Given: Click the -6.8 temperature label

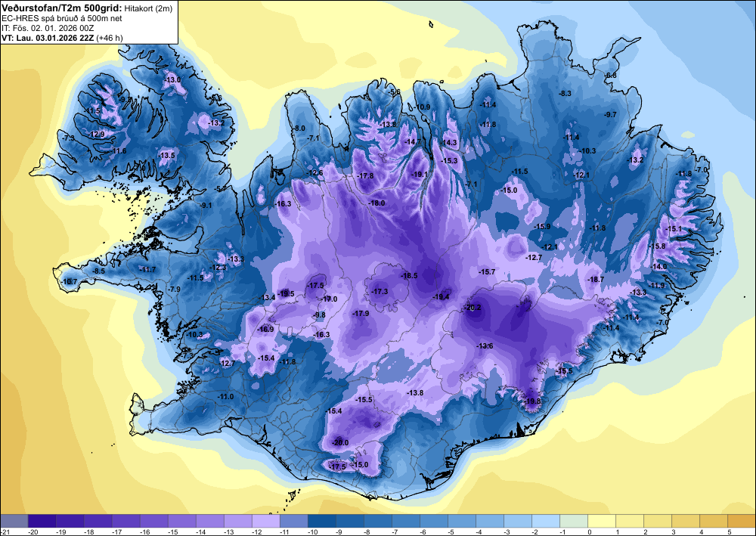Looking at the screenshot, I should (x=611, y=75).
